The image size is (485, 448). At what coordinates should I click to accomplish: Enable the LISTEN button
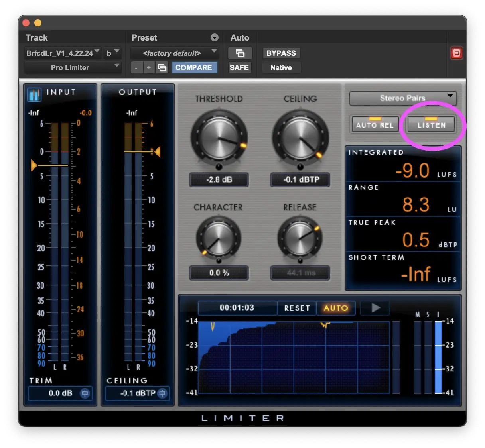click(431, 124)
